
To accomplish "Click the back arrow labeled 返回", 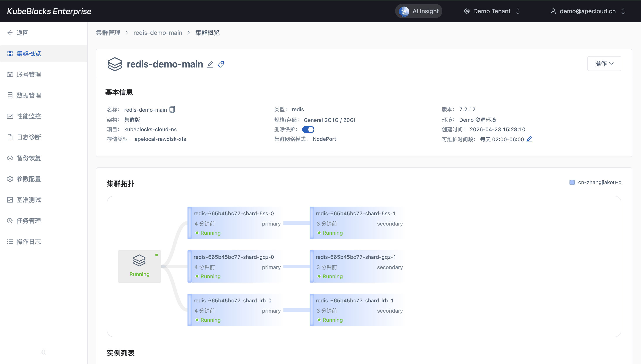I will pos(18,33).
